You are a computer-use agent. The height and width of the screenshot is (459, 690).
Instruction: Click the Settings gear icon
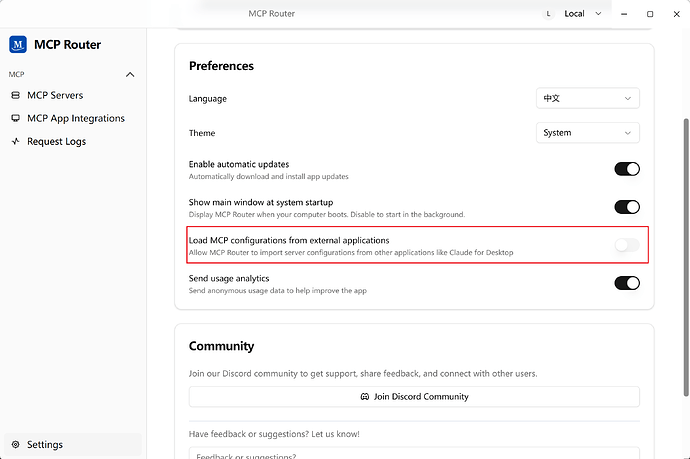click(15, 444)
